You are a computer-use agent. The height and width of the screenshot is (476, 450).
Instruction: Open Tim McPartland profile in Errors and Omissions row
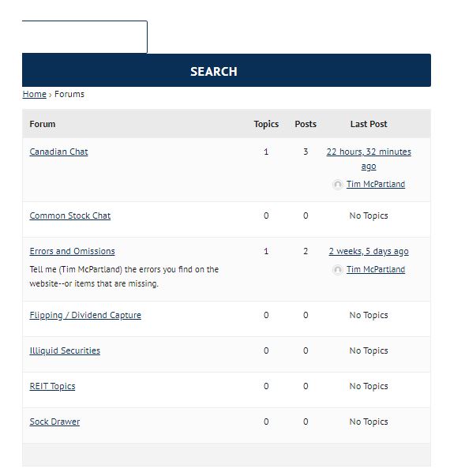point(376,269)
